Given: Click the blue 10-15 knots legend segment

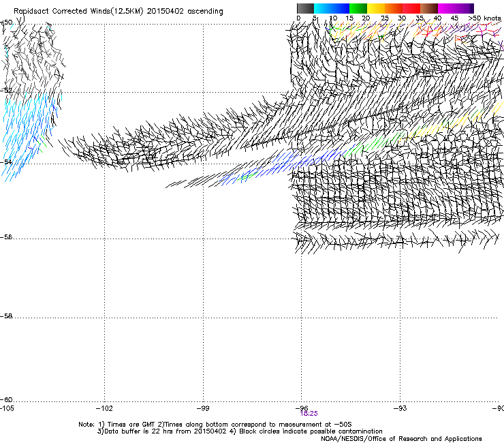Looking at the screenshot, I should (341, 8).
